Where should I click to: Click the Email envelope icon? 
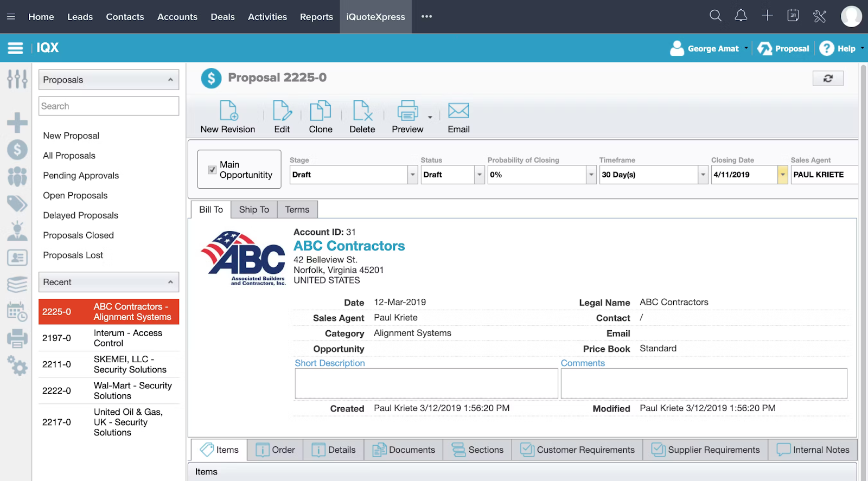click(458, 111)
